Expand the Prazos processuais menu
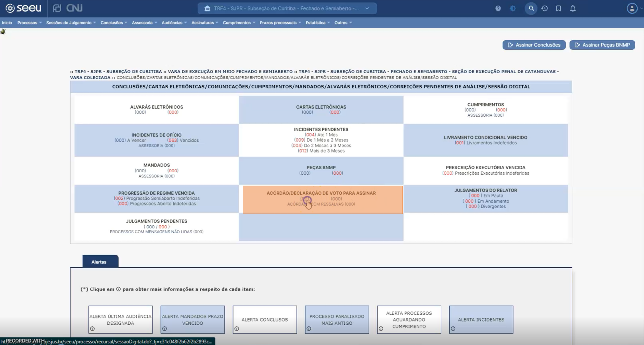Screen dimensions: 644x345 280,23
